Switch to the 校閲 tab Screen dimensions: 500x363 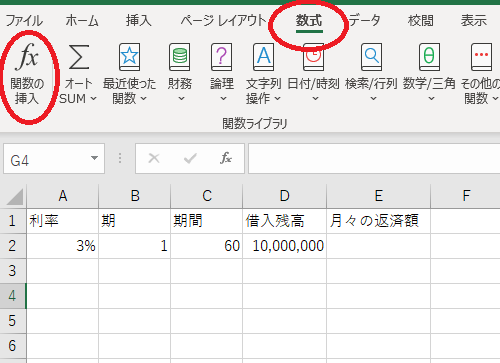421,21
